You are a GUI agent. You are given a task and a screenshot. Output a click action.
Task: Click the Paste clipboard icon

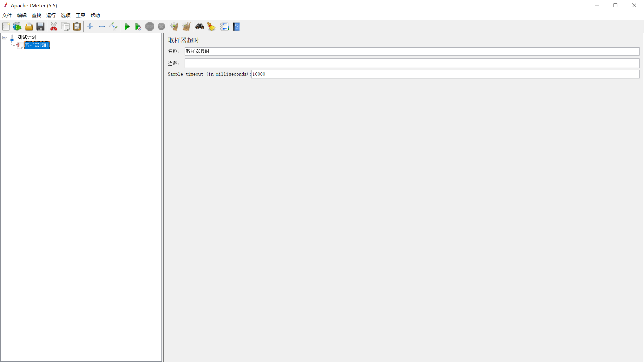(x=77, y=27)
